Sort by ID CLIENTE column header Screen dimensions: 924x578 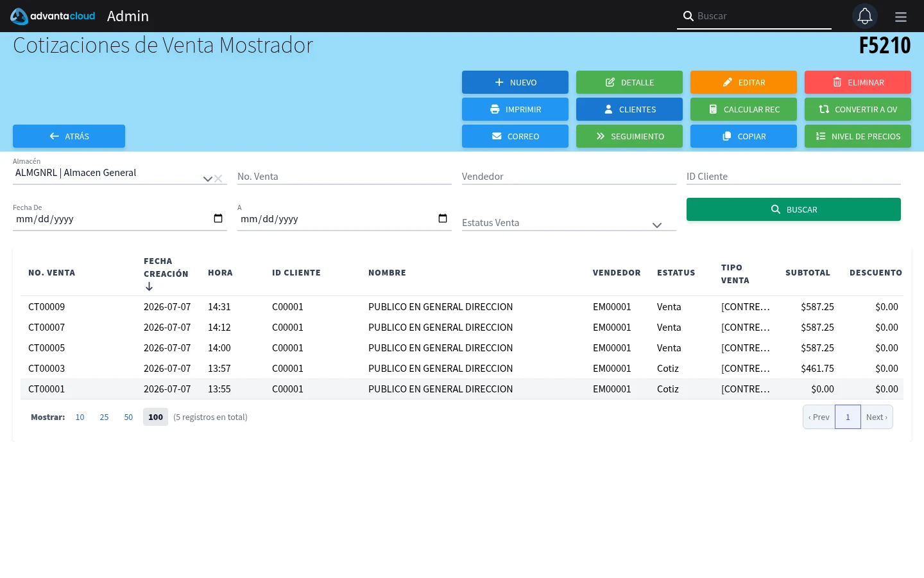coord(296,273)
